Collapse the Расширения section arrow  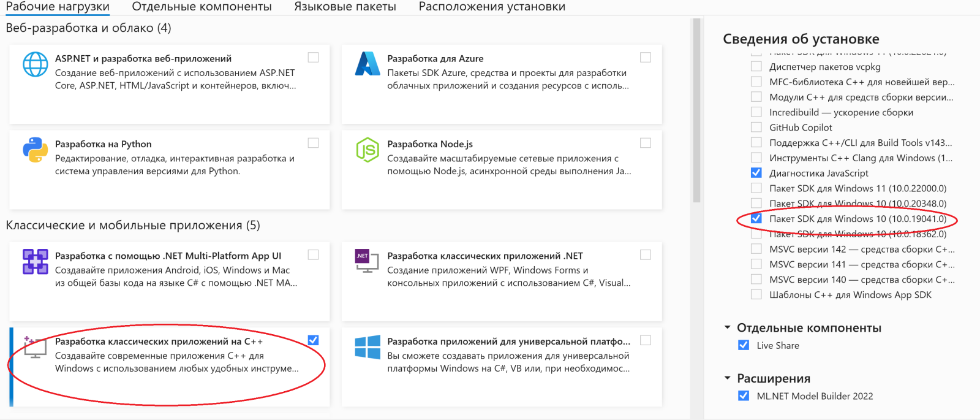[727, 378]
